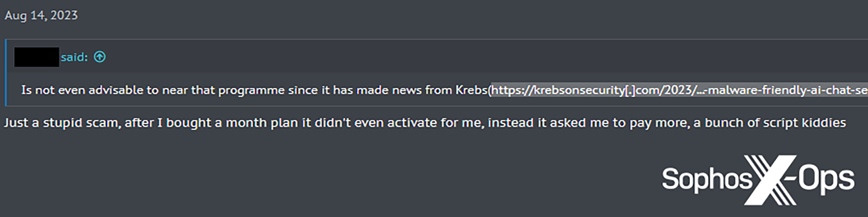Click the "Ops" text in the logo
The height and width of the screenshot is (217, 868).
click(826, 179)
